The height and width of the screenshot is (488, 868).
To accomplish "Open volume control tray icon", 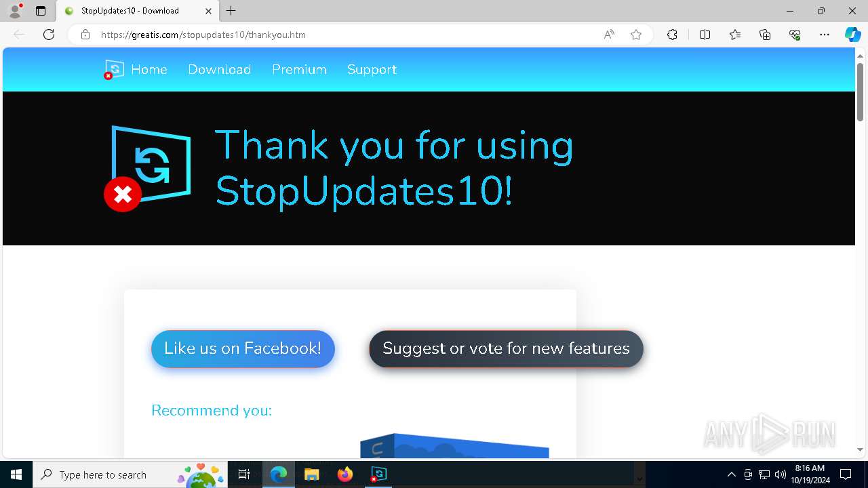I will [x=781, y=474].
